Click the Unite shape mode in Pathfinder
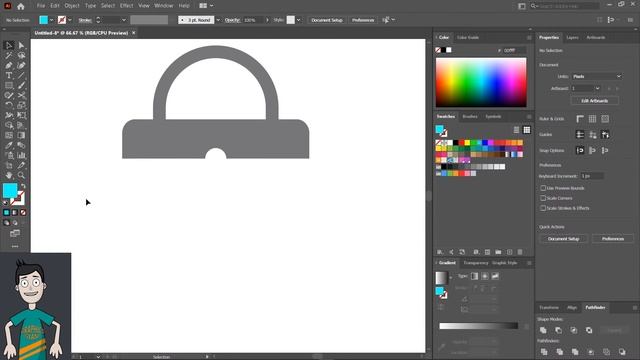The width and height of the screenshot is (640, 360). 543,330
